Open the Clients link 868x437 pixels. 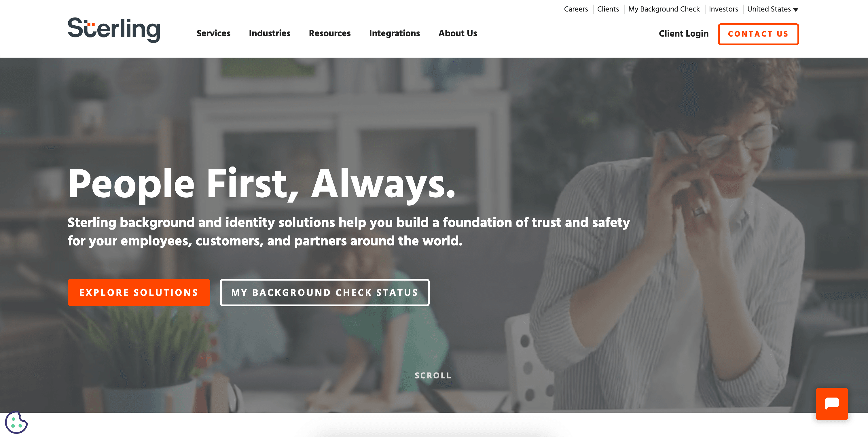(x=608, y=9)
